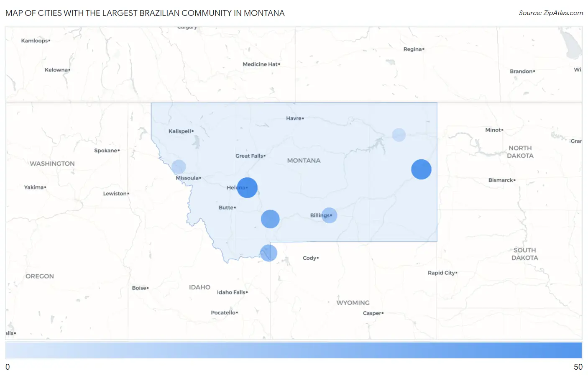The height and width of the screenshot is (376, 588).
Task: Click the WASHINGTON state label
Action: [x=52, y=164]
